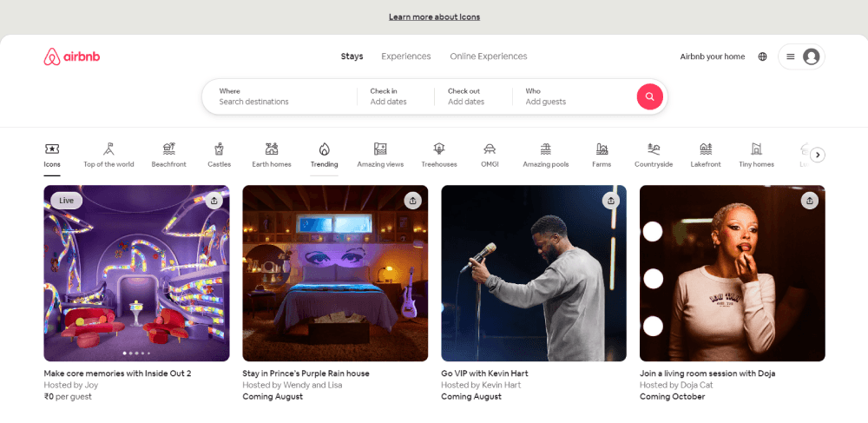Viewport: 868px width, 423px height.
Task: Click 'Hosted by Wendy and Lisa' text
Action: tap(293, 386)
